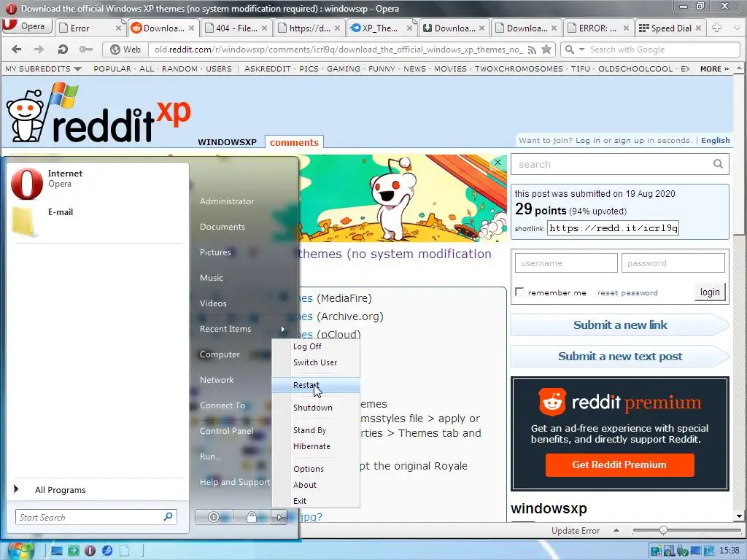
Task: Click the reddit password field
Action: click(673, 262)
